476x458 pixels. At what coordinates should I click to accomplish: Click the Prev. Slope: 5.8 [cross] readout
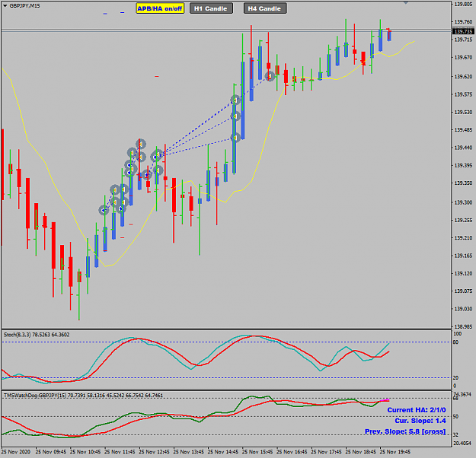point(405,431)
